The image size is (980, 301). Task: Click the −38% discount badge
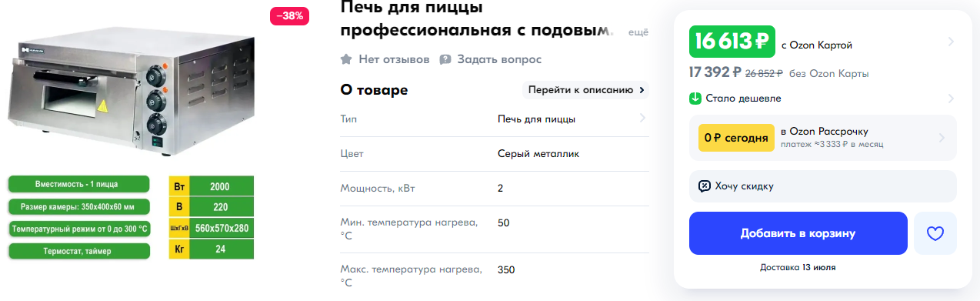289,15
